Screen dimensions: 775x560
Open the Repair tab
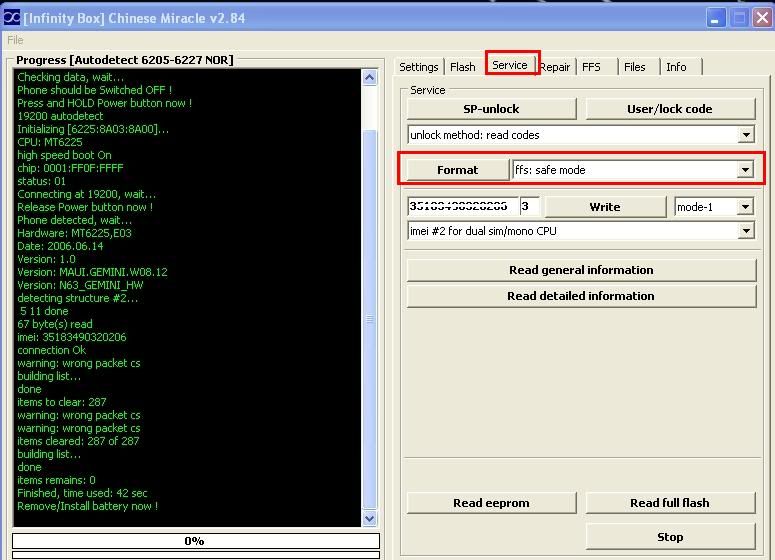point(555,67)
